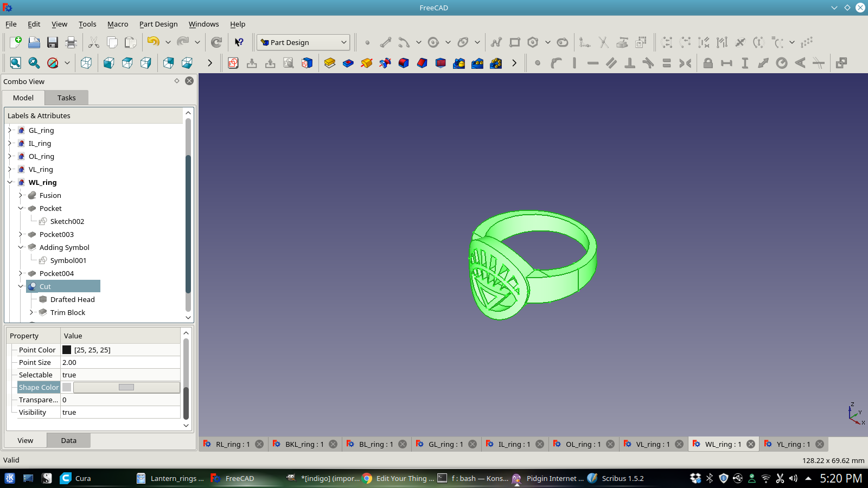
Task: Click the Transparency value field
Action: pyautogui.click(x=120, y=400)
